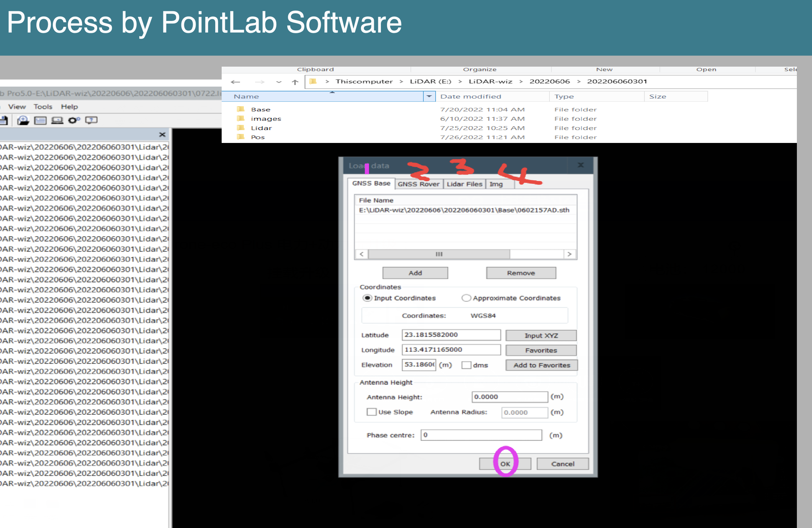Viewport: 812px width, 528px height.
Task: Click the Input XYZ button
Action: pyautogui.click(x=541, y=335)
